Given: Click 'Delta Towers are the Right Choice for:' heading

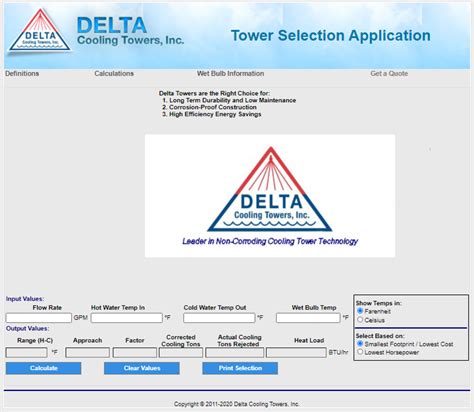Looking at the screenshot, I should click(214, 93).
